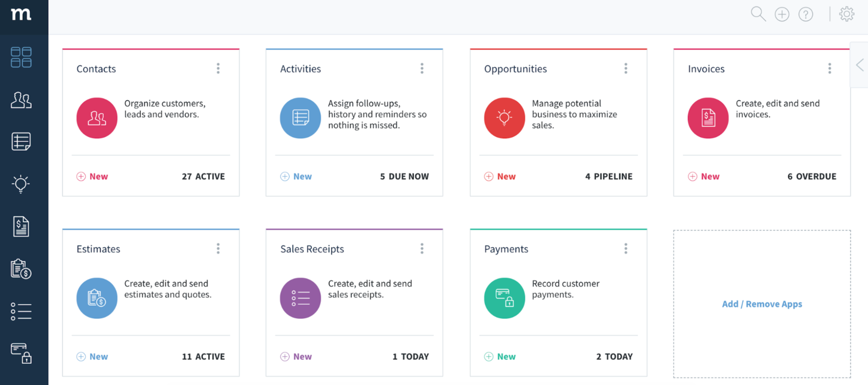View the 27 active contacts count
The image size is (868, 385).
(x=203, y=176)
